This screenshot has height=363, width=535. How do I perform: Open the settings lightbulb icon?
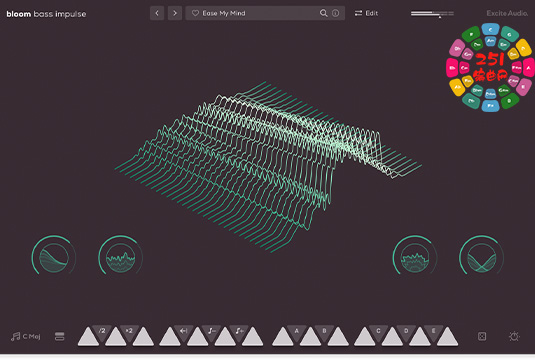coord(514,336)
